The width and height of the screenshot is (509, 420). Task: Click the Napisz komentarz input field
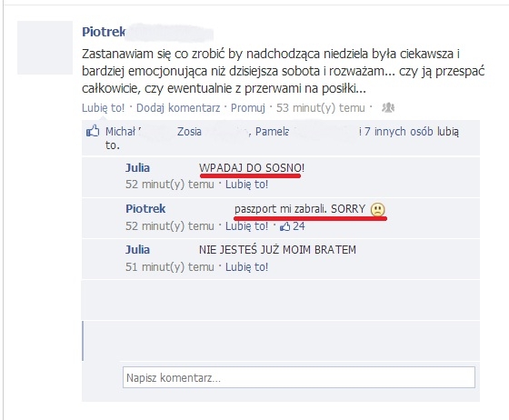click(x=299, y=377)
